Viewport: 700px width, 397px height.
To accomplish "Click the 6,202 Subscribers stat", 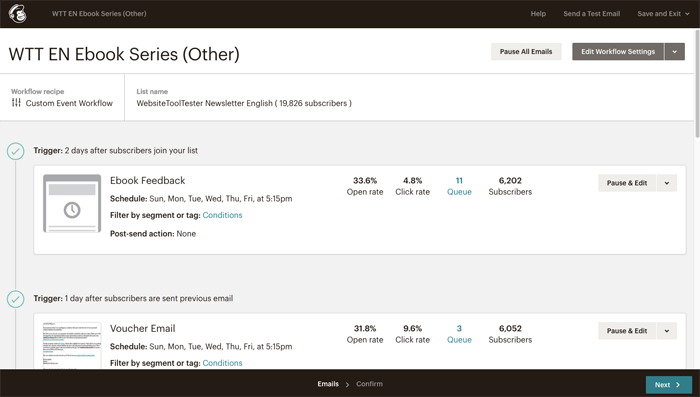I will pos(510,186).
